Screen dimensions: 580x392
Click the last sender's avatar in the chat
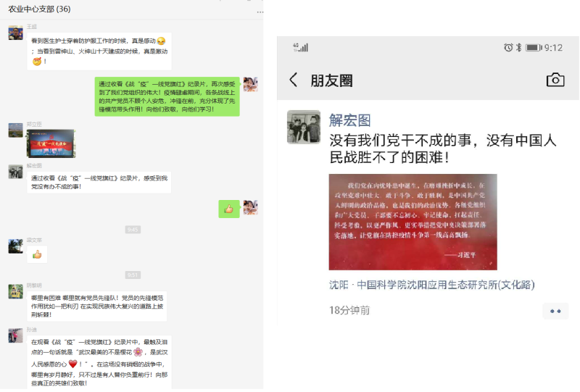tap(15, 335)
